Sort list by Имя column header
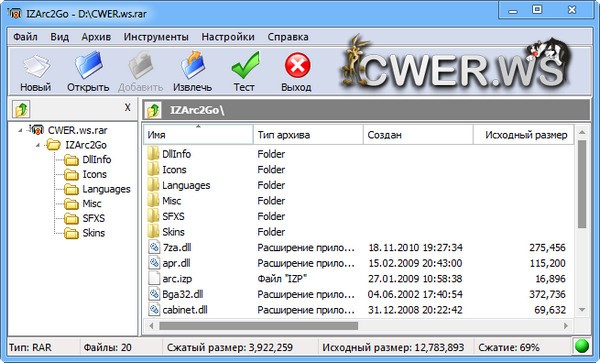The height and width of the screenshot is (363, 600). 198,135
